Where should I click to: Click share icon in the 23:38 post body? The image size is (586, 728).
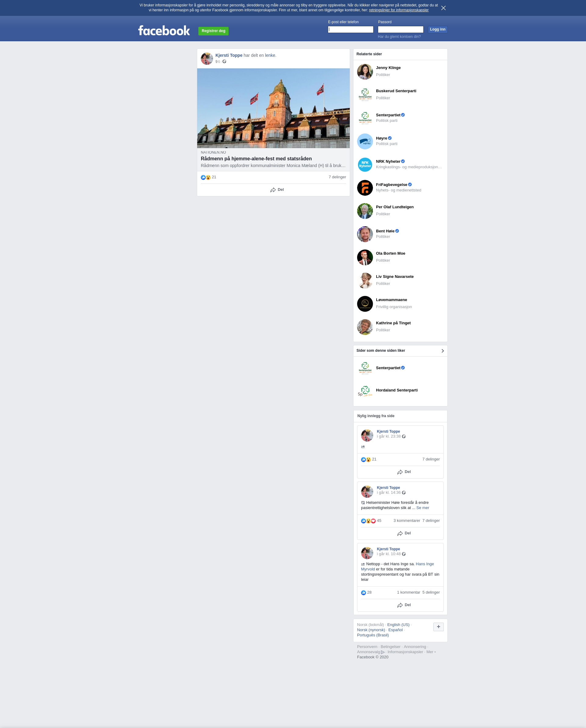(x=363, y=447)
